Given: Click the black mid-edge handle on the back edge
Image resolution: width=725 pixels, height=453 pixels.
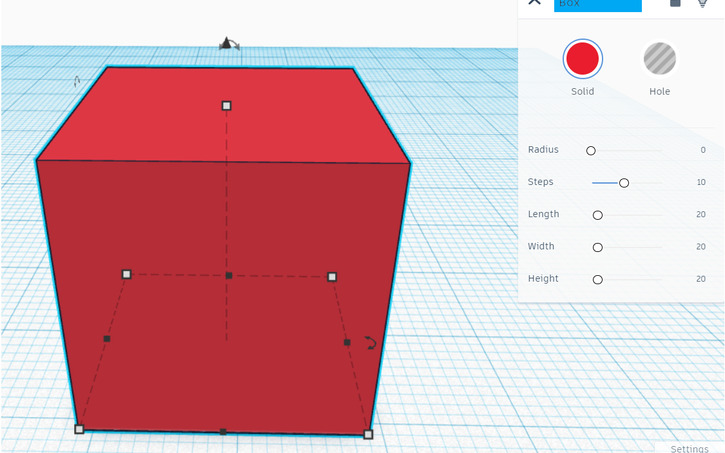Looking at the screenshot, I should (229, 275).
